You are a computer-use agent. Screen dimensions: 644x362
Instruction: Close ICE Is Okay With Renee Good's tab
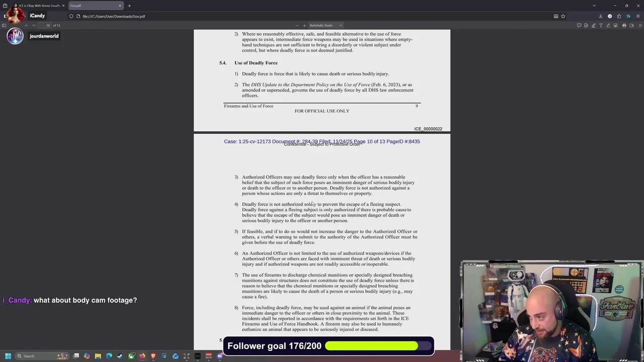63,6
